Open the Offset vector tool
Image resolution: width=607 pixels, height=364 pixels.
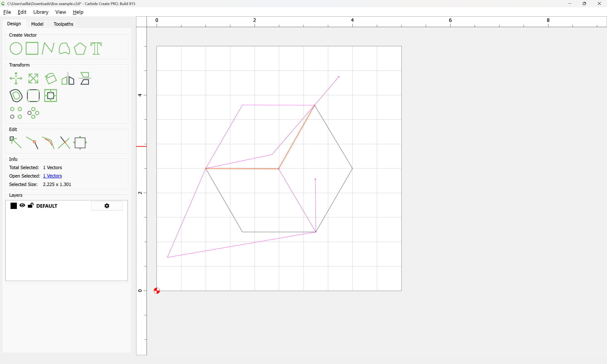tap(16, 96)
